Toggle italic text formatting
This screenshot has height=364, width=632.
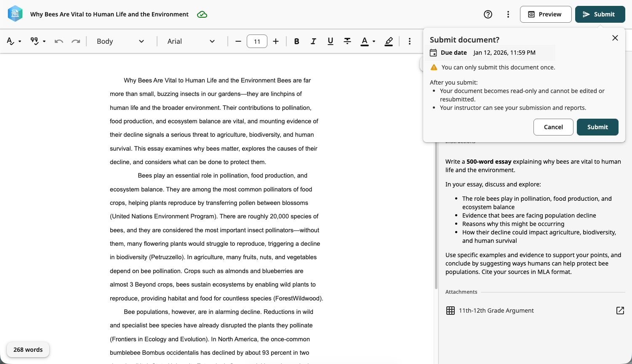313,41
